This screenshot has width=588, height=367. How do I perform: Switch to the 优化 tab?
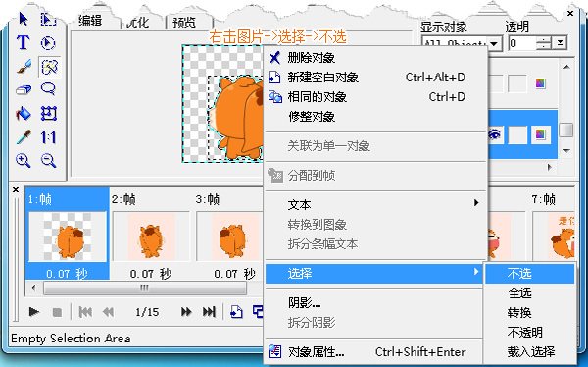tap(137, 23)
